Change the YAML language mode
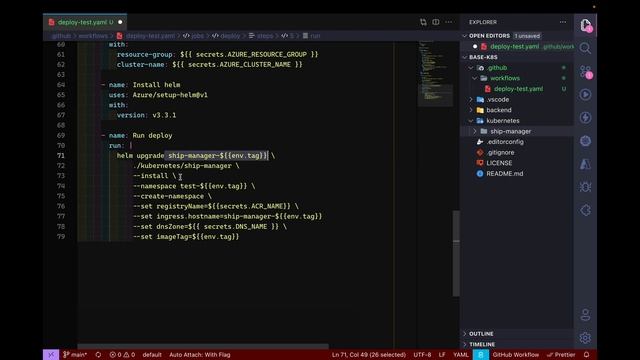 [461, 355]
